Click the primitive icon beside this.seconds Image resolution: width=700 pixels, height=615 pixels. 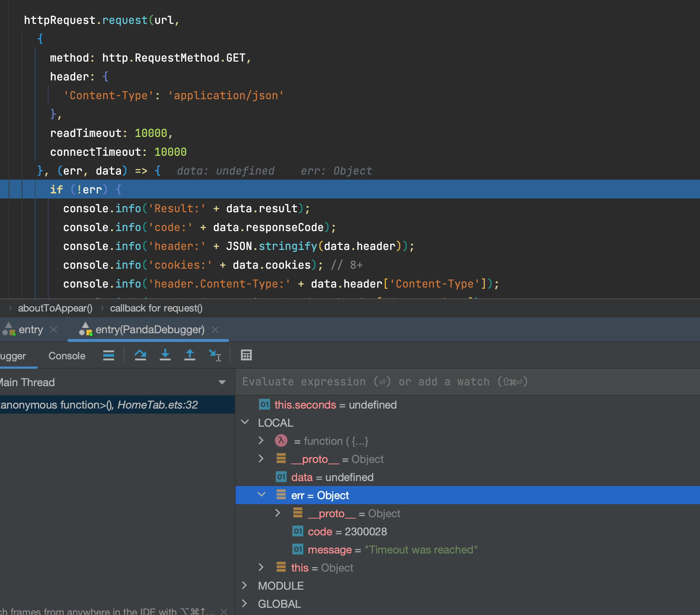click(x=264, y=405)
